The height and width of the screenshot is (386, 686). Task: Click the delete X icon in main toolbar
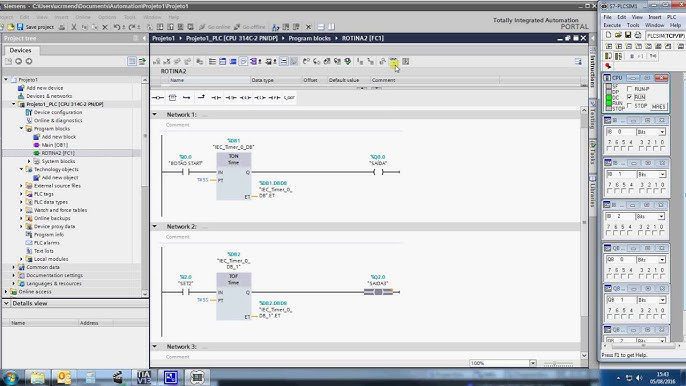[105, 27]
